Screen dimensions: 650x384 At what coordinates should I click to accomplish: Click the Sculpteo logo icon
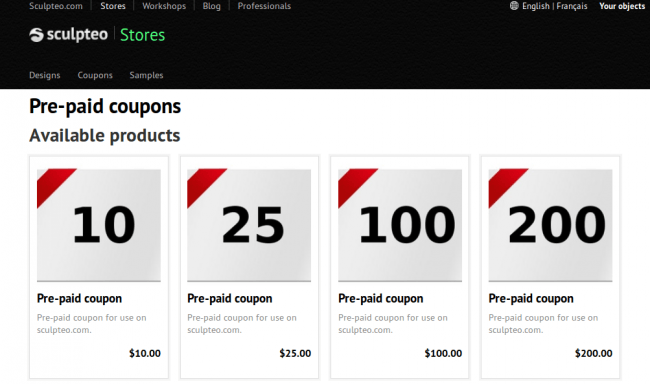click(x=36, y=35)
